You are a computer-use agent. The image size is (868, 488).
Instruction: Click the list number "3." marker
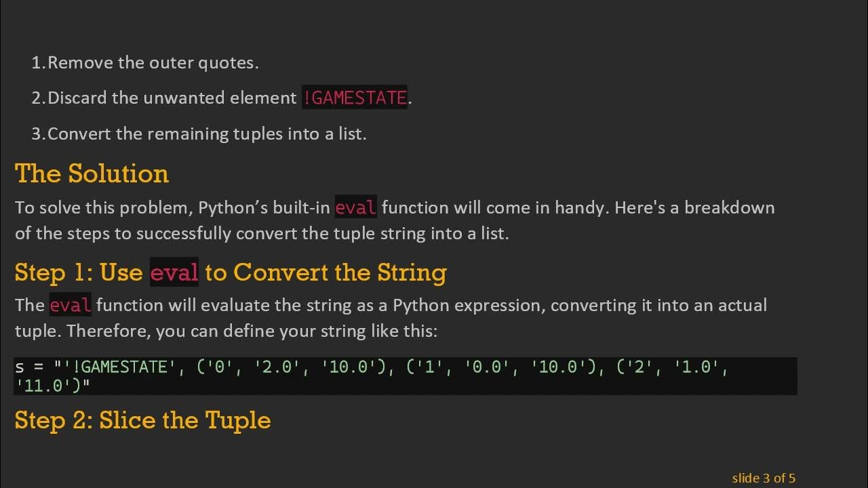[x=38, y=134]
